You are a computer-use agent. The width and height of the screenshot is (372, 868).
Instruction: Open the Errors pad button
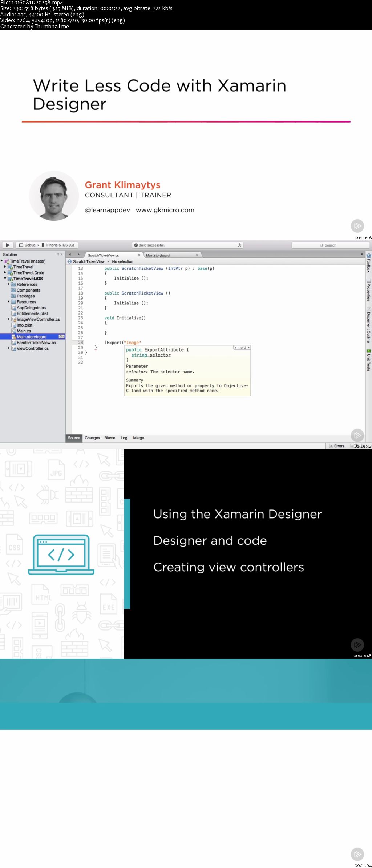coord(337,446)
